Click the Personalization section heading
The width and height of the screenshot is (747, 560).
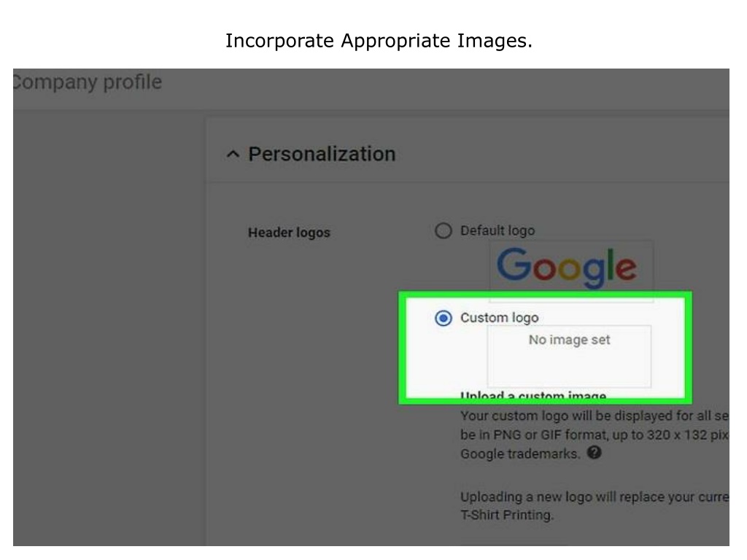point(322,155)
